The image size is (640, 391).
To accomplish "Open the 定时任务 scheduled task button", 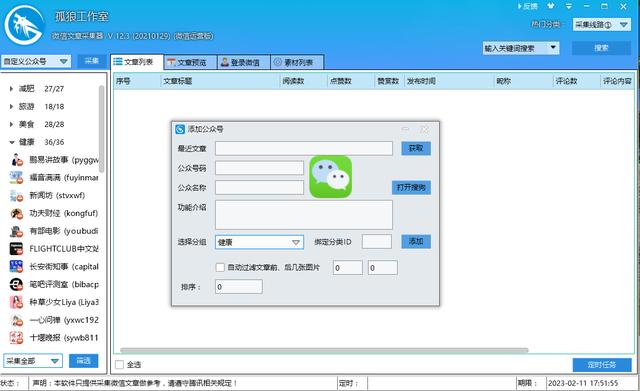I will click(x=602, y=364).
